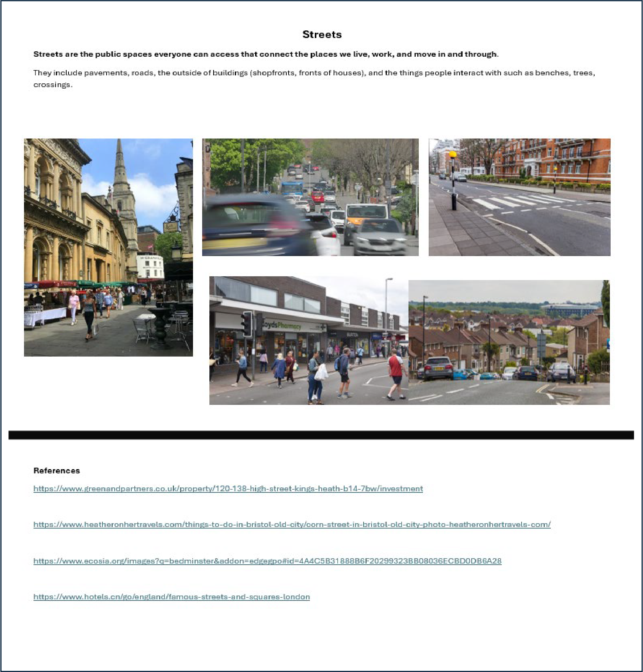Screen dimensions: 643x672
Task: Click the "References" heading
Action: 57,471
